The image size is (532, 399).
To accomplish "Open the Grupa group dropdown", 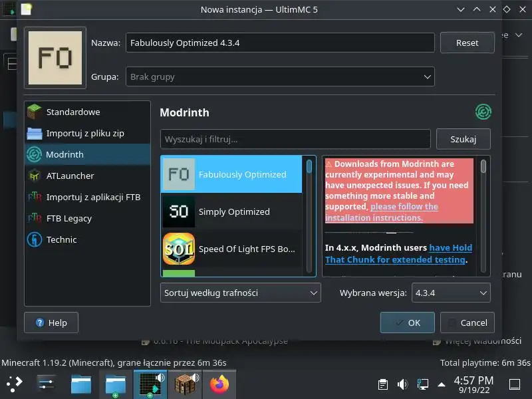I will coord(280,76).
